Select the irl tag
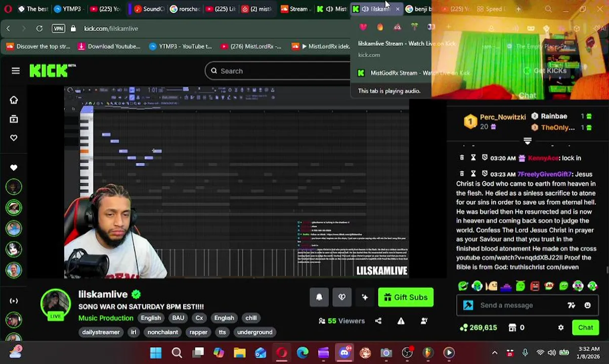Viewport: 609px width, 364px height. [x=134, y=332]
